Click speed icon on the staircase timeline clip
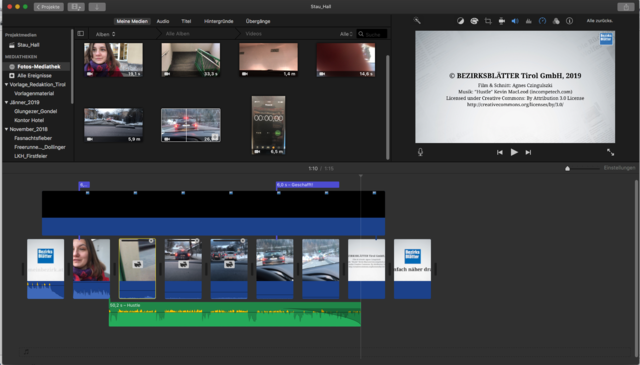The width and height of the screenshot is (640, 365). (138, 265)
